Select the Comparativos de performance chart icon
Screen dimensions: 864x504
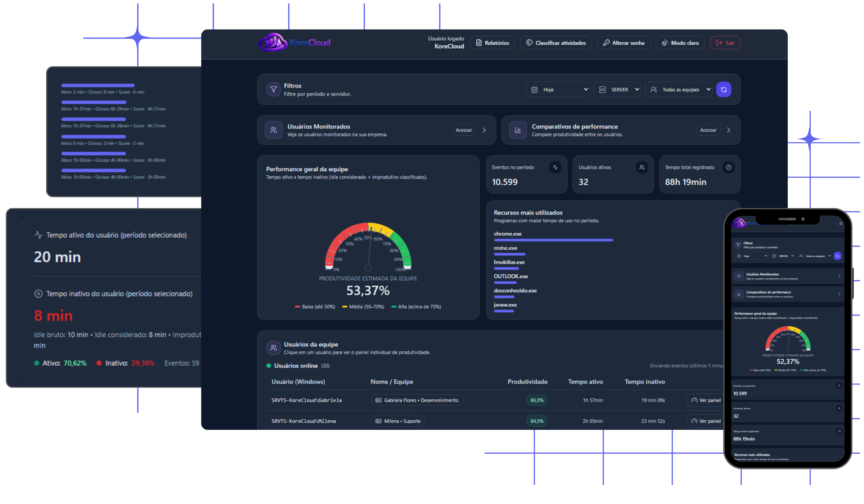[x=518, y=130]
